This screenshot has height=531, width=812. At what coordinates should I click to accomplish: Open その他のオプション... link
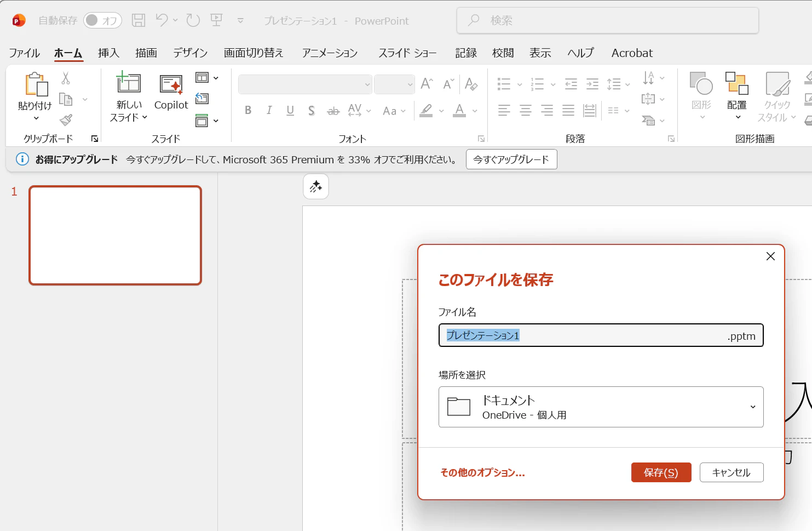483,472
